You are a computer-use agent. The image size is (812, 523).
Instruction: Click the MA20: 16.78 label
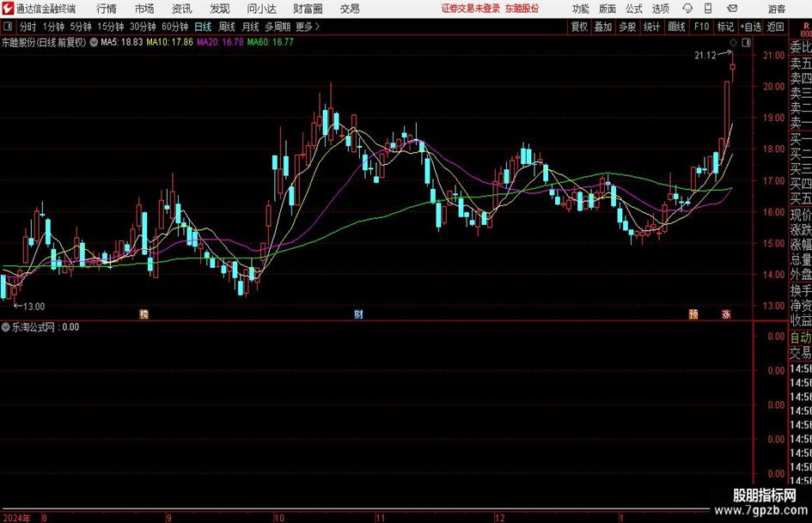coord(220,42)
